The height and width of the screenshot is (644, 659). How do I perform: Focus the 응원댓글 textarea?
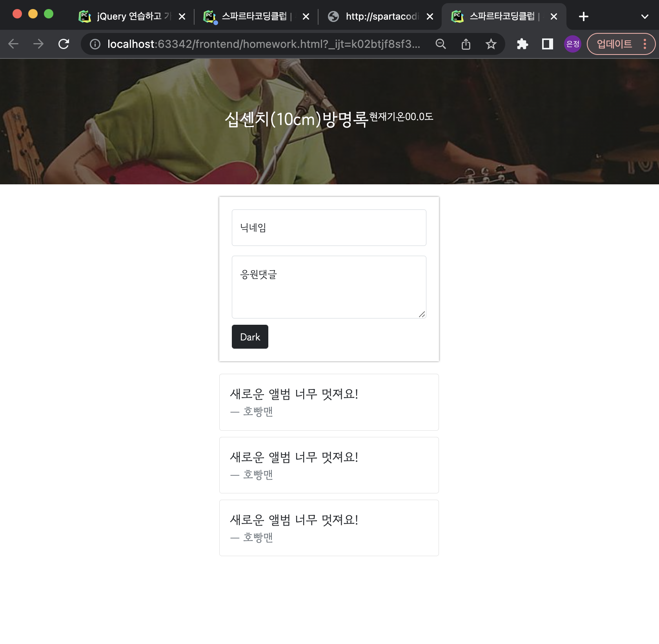point(329,287)
